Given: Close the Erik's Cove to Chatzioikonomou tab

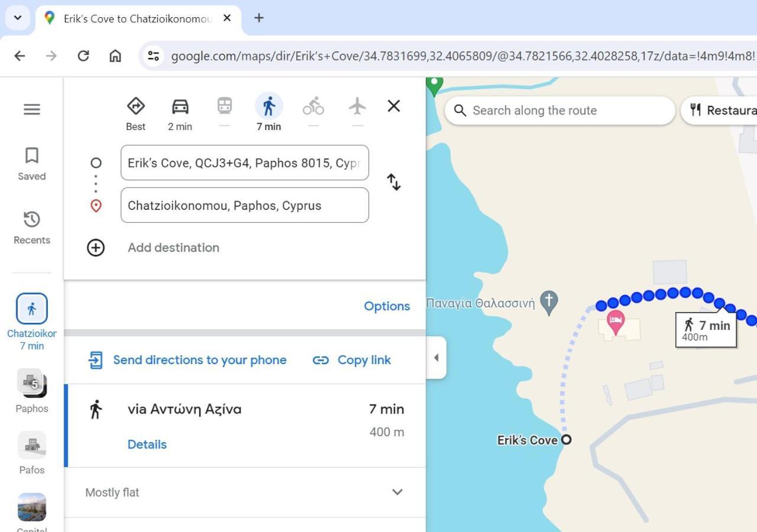Looking at the screenshot, I should click(227, 18).
